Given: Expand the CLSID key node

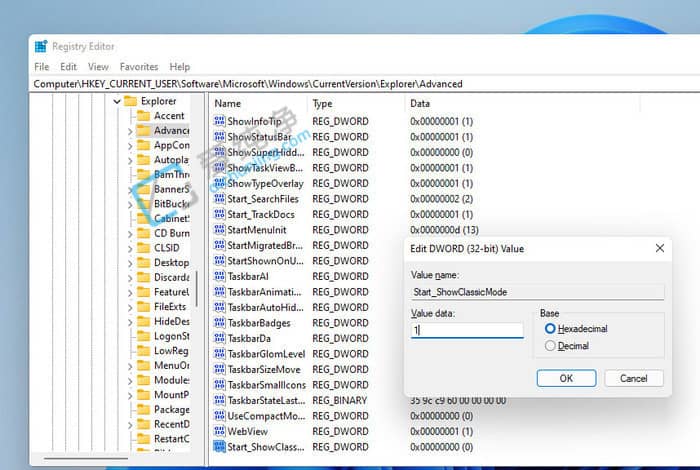Looking at the screenshot, I should 130,248.
